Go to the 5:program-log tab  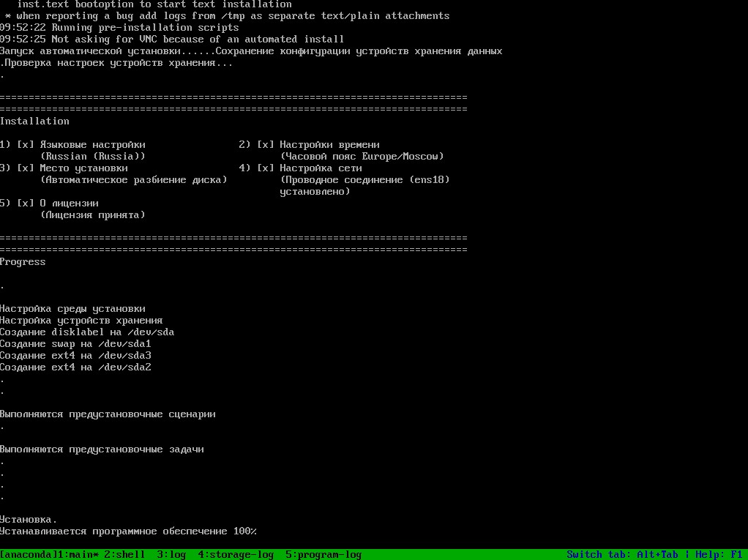point(323,555)
